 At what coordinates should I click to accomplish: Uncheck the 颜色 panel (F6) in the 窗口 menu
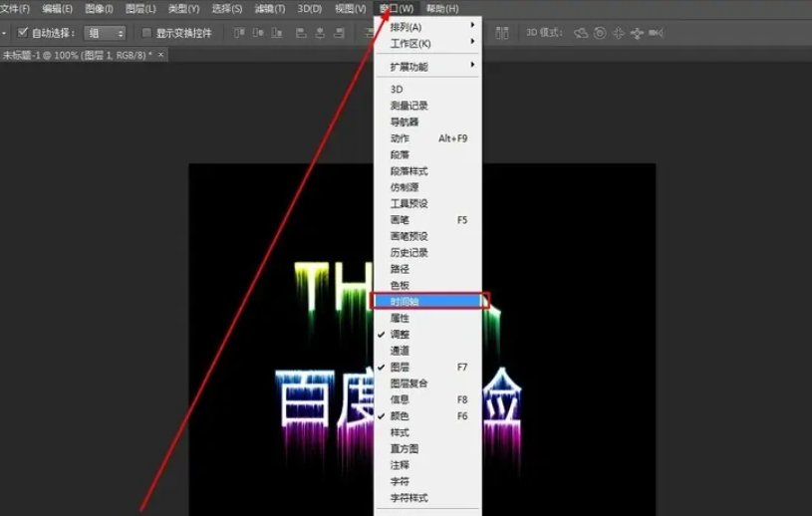point(427,416)
